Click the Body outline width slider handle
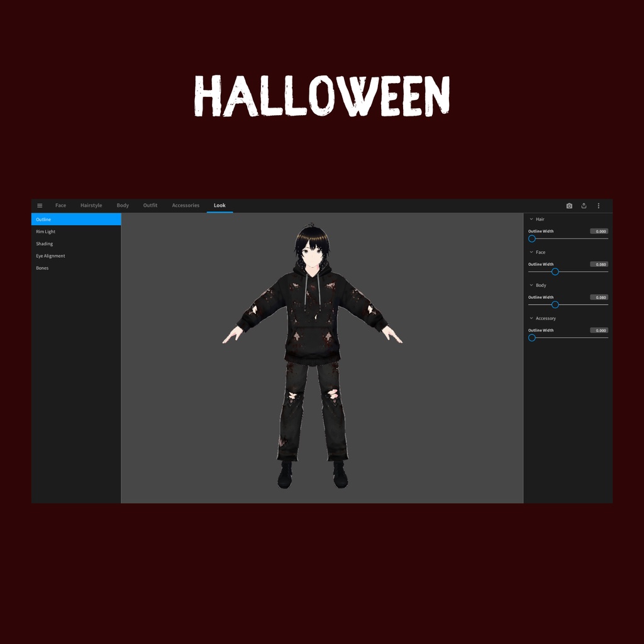 click(x=555, y=305)
